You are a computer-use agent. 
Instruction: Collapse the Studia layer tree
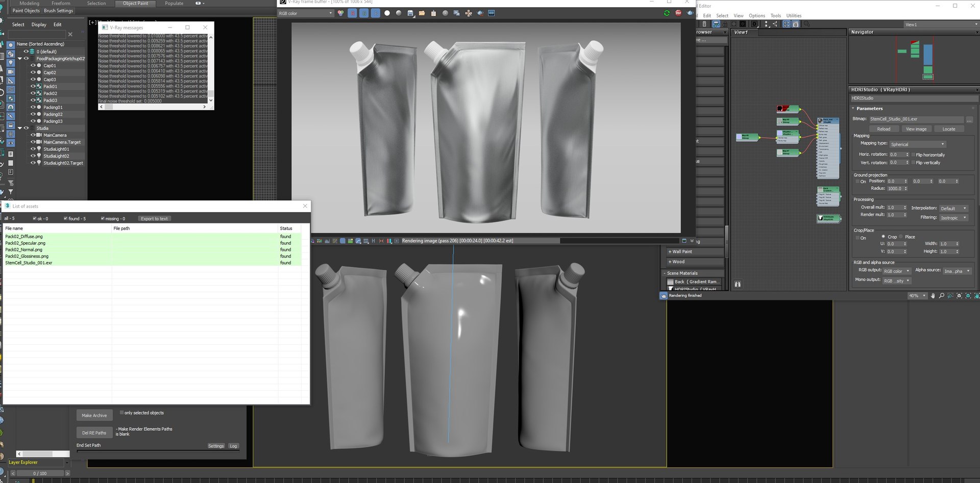(20, 128)
